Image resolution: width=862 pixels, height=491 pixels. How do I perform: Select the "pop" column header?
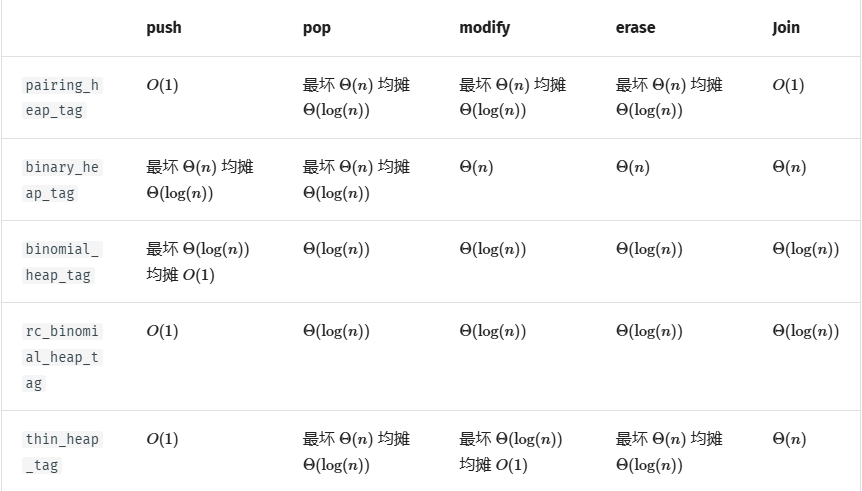coord(316,28)
